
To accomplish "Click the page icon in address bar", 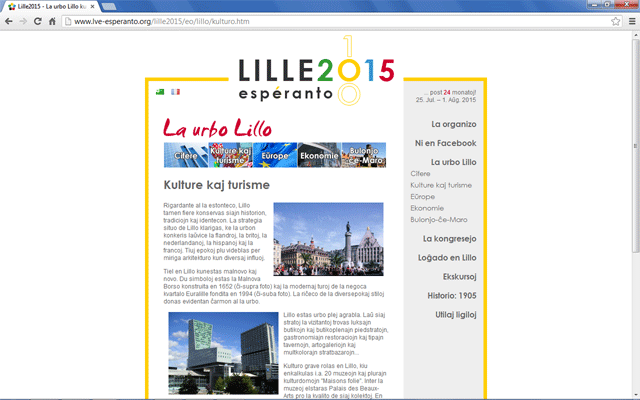I will point(68,21).
